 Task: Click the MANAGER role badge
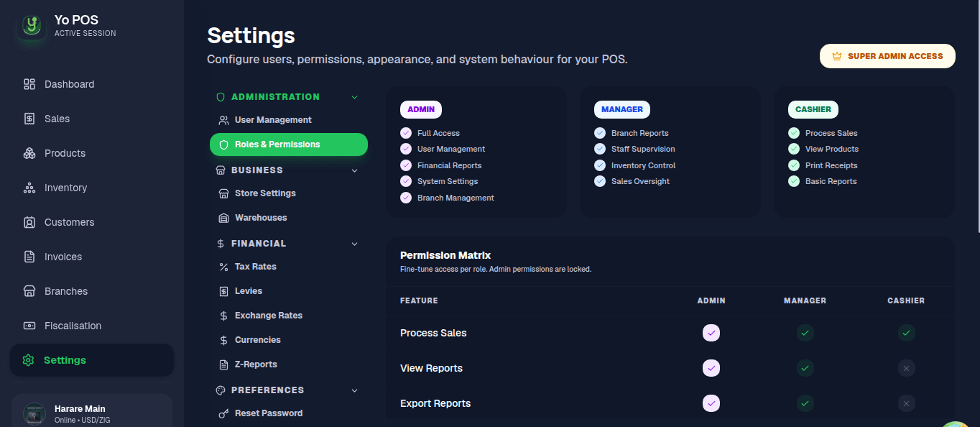point(622,109)
